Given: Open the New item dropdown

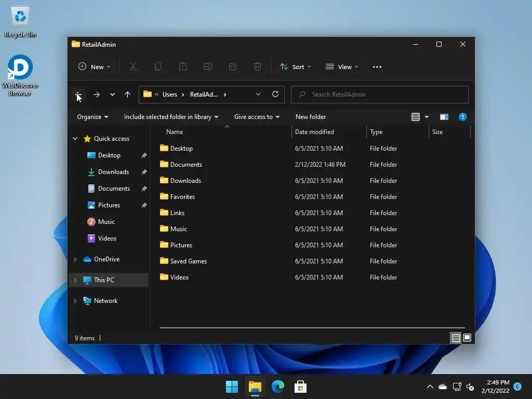Looking at the screenshot, I should point(95,67).
